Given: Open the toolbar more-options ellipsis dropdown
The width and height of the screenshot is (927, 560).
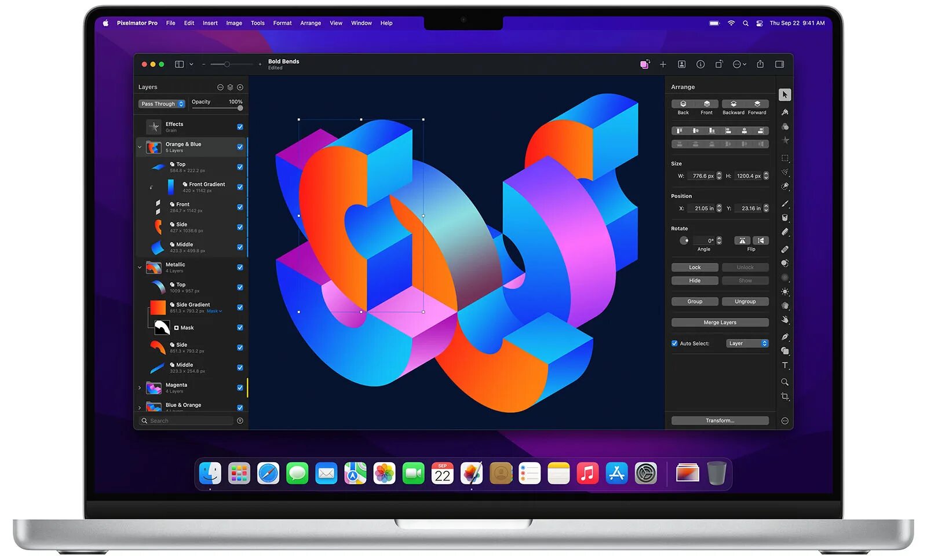Looking at the screenshot, I should click(x=739, y=64).
